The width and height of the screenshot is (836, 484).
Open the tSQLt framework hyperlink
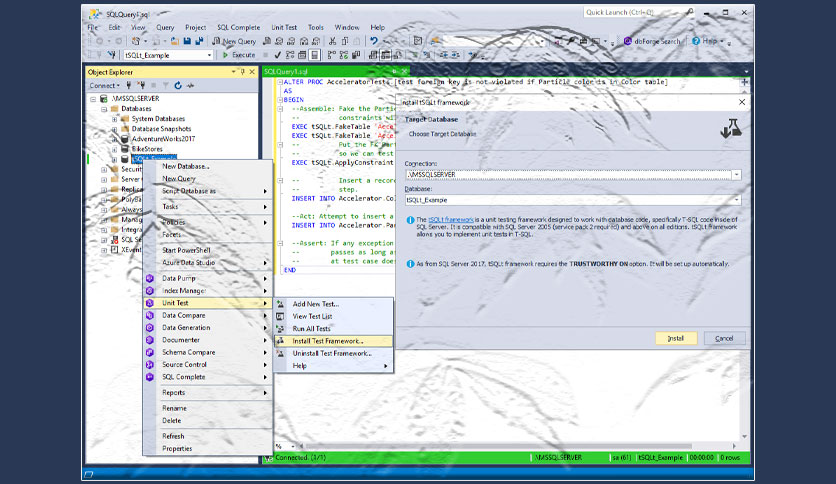coord(451,220)
